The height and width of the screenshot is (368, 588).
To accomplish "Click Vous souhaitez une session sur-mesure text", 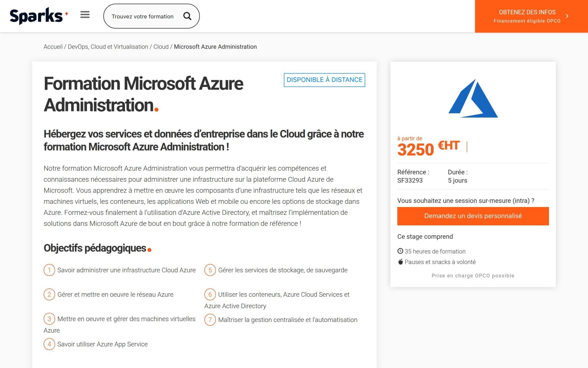I will point(466,201).
